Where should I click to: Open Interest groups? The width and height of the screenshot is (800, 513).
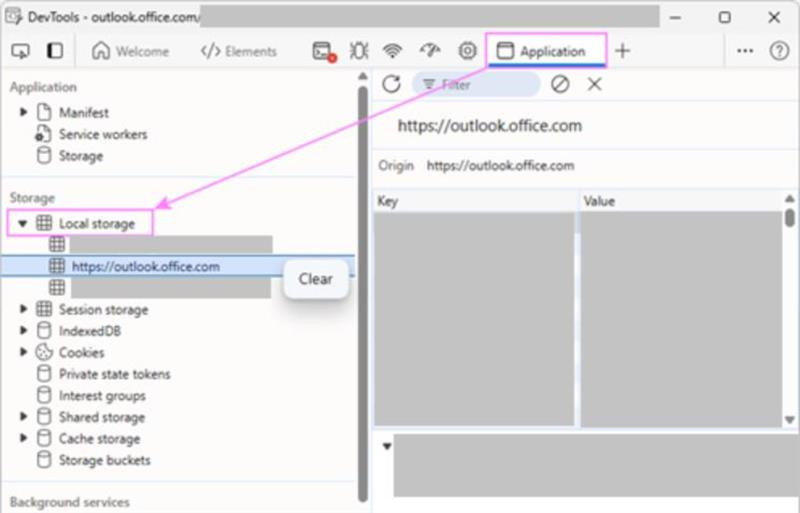pyautogui.click(x=102, y=396)
